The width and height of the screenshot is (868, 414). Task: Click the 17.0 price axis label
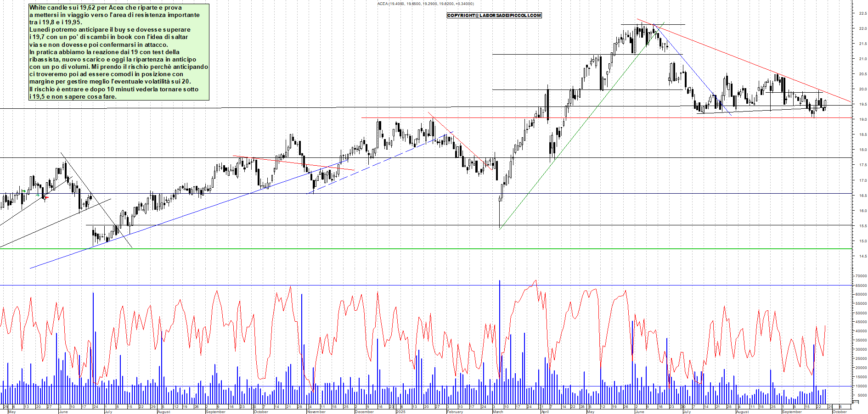pyautogui.click(x=862, y=180)
